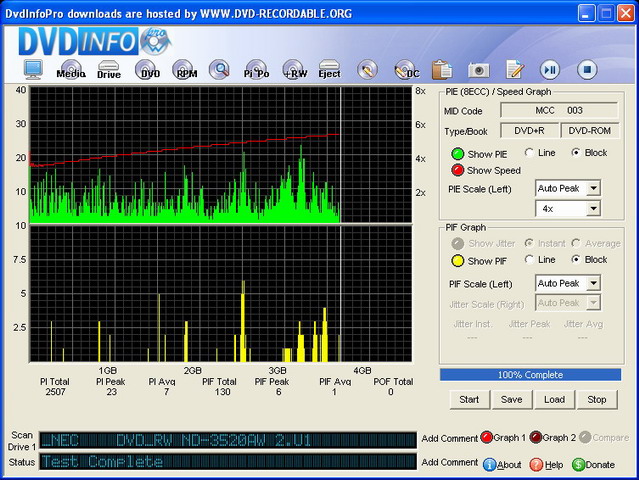This screenshot has width=639, height=480.
Task: Open the Pi Po scan icon
Action: [256, 70]
